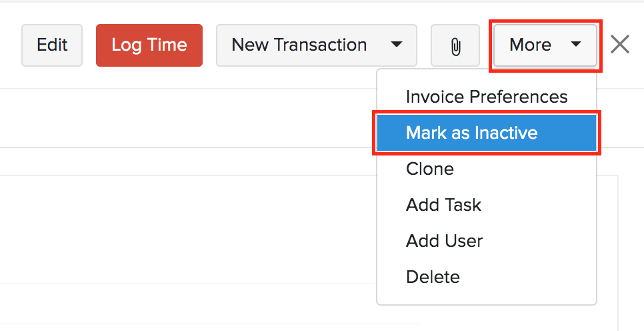Viewport: 644px width, 331px height.
Task: Collapse the More dropdown menu
Action: pos(545,45)
